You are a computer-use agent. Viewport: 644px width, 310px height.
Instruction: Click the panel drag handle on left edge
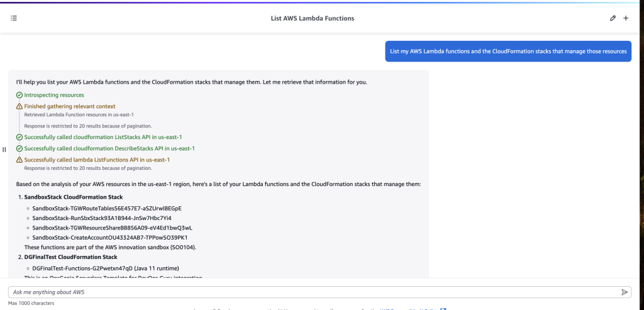pyautogui.click(x=4, y=150)
